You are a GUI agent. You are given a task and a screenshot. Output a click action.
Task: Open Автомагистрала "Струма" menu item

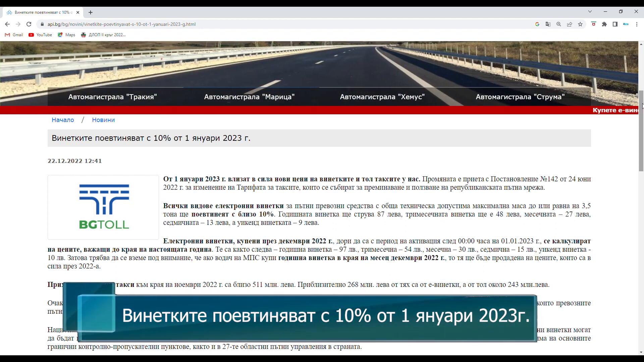point(520,97)
